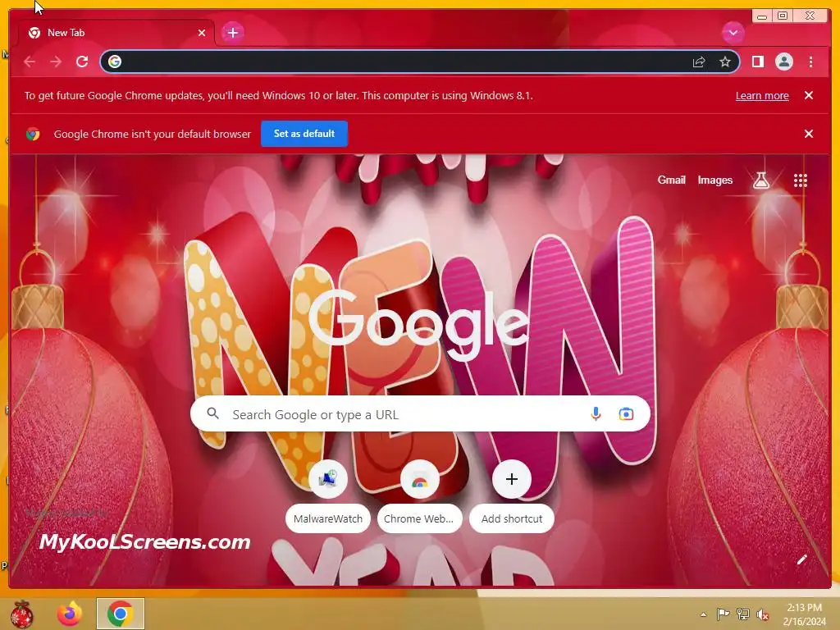Click the Chrome logo in default-browser bar
Screen dimensions: 840x630
(x=33, y=134)
